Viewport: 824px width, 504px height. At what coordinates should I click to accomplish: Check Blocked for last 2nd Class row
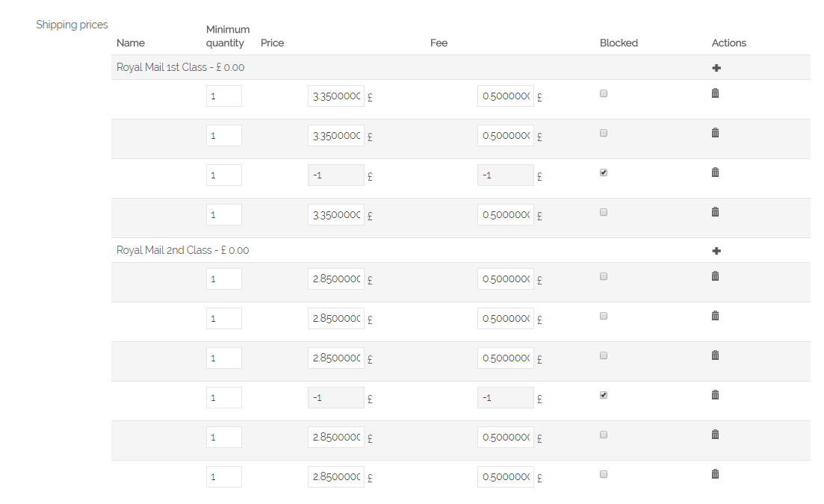click(604, 474)
